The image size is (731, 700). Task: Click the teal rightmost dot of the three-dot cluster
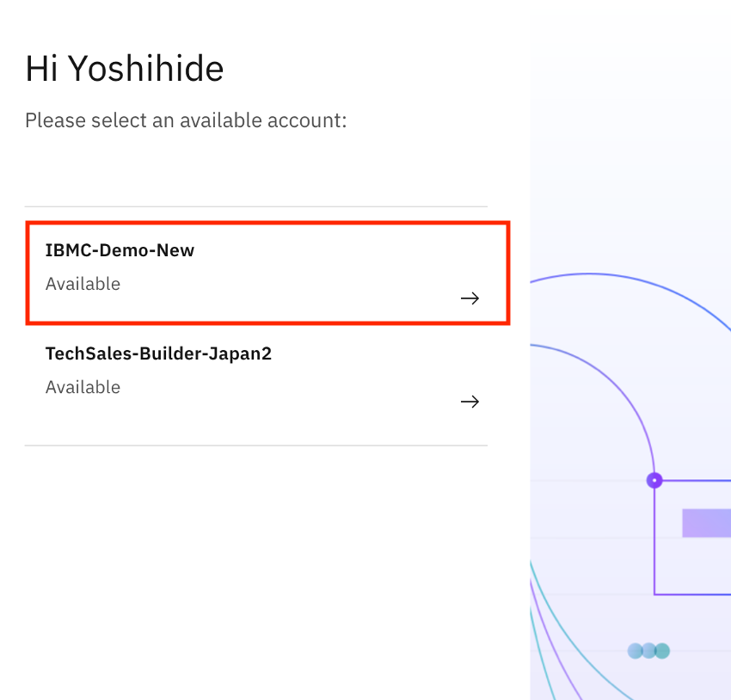click(x=661, y=651)
